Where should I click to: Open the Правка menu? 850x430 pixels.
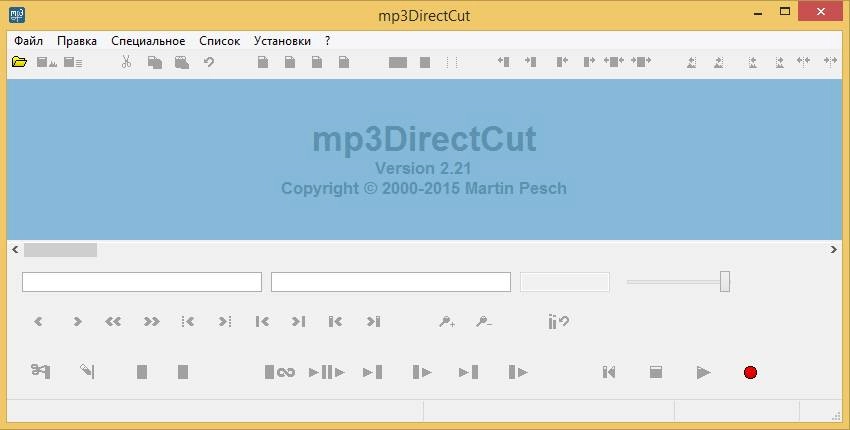(77, 41)
